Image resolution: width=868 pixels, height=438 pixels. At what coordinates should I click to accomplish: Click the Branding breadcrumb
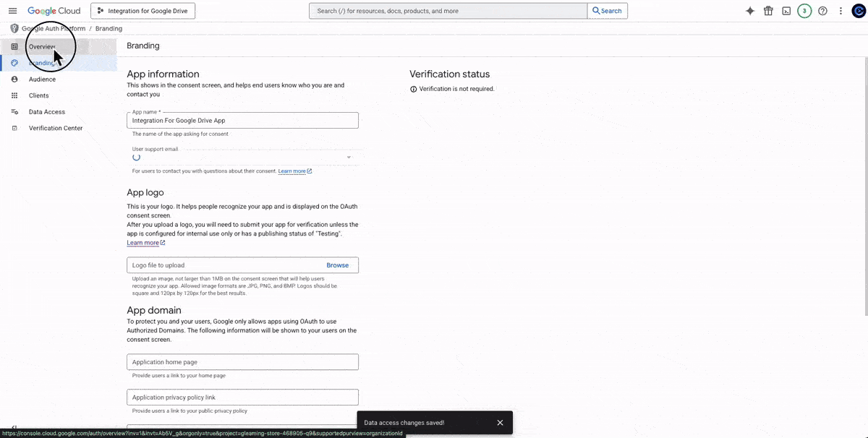tap(109, 29)
